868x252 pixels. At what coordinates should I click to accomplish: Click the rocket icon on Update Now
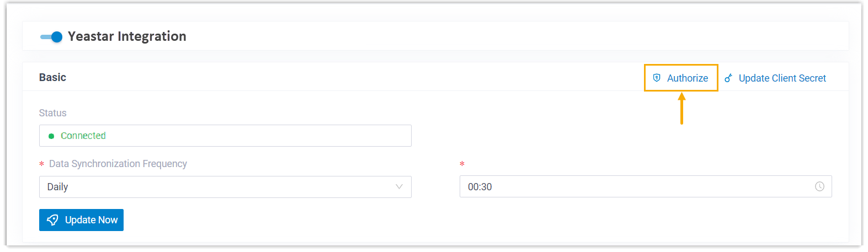pyautogui.click(x=52, y=220)
